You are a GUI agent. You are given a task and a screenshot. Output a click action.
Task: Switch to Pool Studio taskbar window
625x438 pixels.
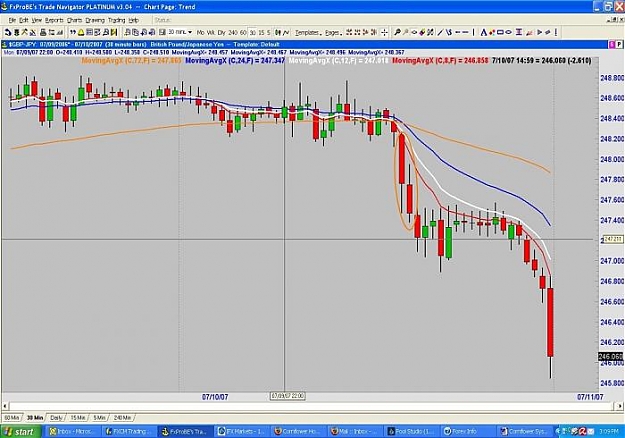pos(413,432)
